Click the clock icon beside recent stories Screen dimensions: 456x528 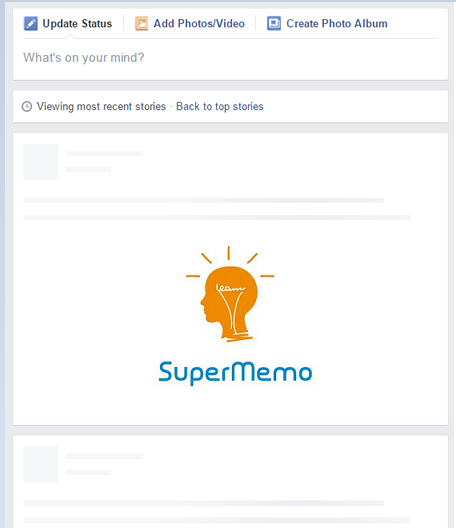point(27,106)
